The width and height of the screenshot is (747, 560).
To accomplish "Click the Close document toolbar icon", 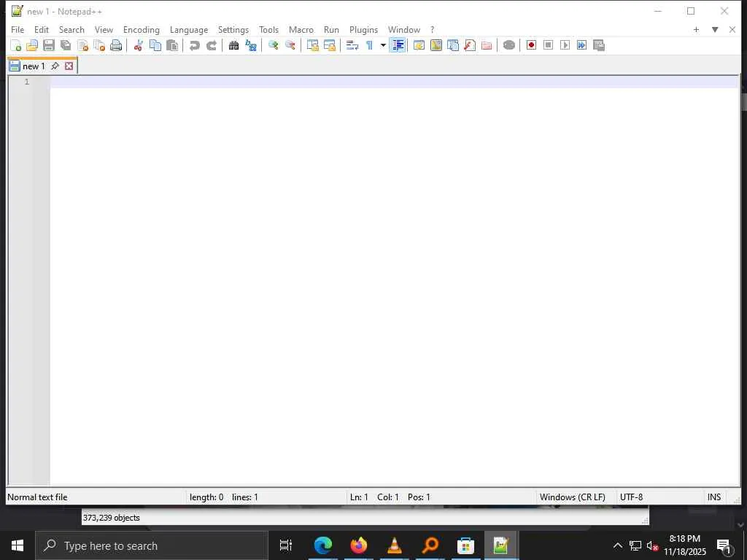I will click(82, 45).
